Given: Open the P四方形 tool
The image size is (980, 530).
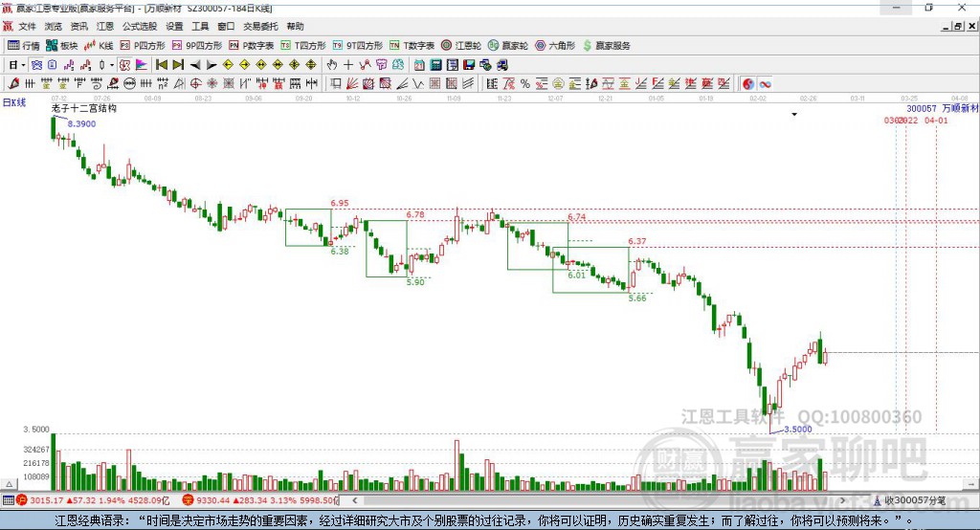Looking at the screenshot, I should [143, 46].
